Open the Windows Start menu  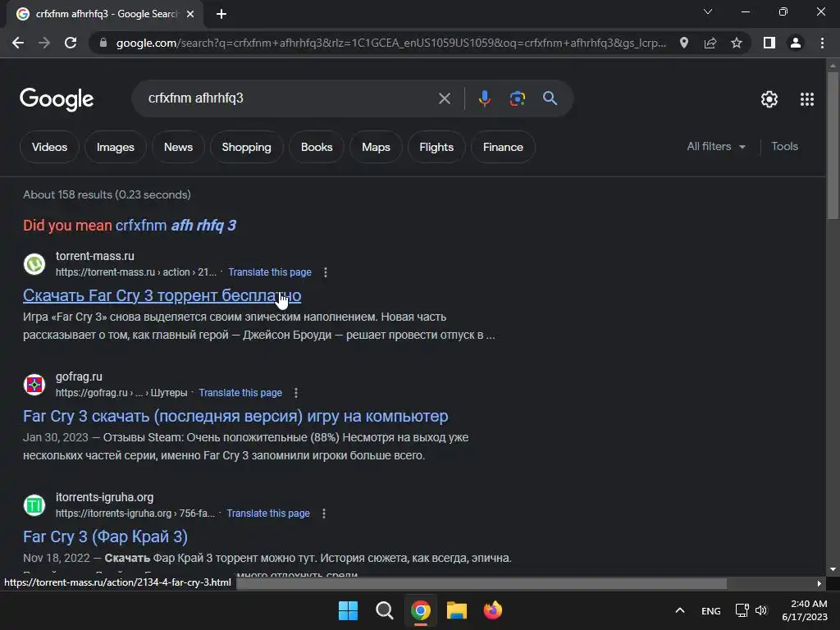click(x=348, y=610)
